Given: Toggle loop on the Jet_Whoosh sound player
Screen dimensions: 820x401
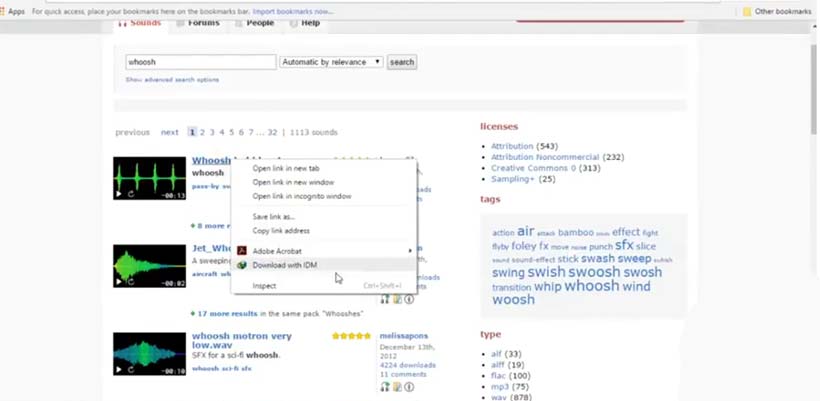Looking at the screenshot, I should (131, 282).
